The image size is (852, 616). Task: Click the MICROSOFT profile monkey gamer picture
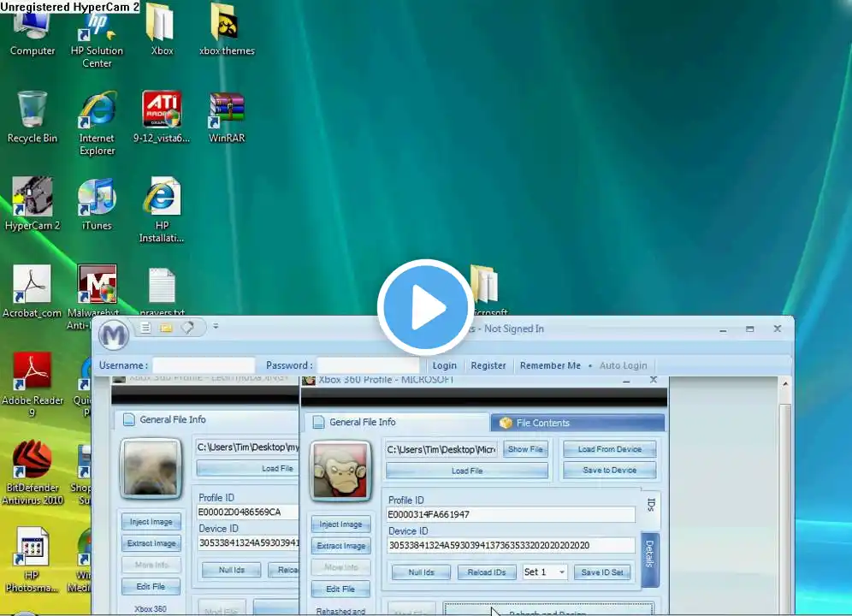[340, 470]
